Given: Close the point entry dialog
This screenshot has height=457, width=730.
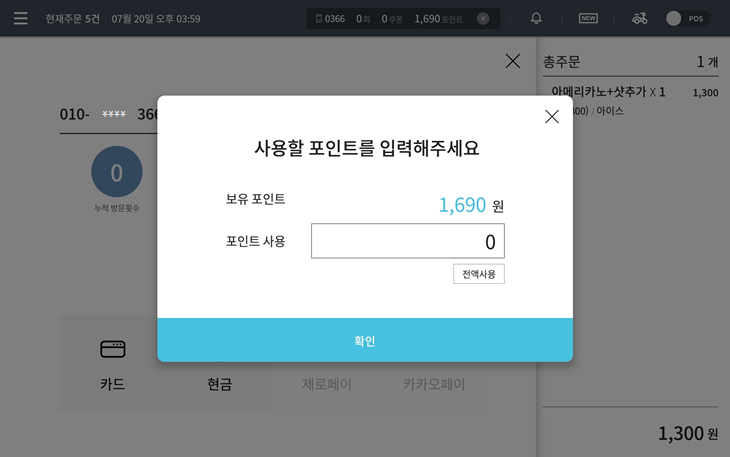Looking at the screenshot, I should [x=552, y=116].
